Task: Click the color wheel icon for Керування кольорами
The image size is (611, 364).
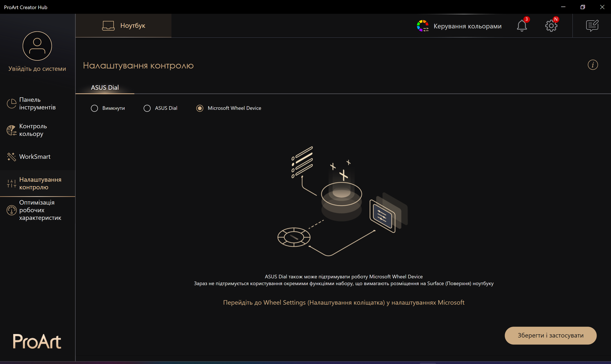Action: [x=423, y=26]
